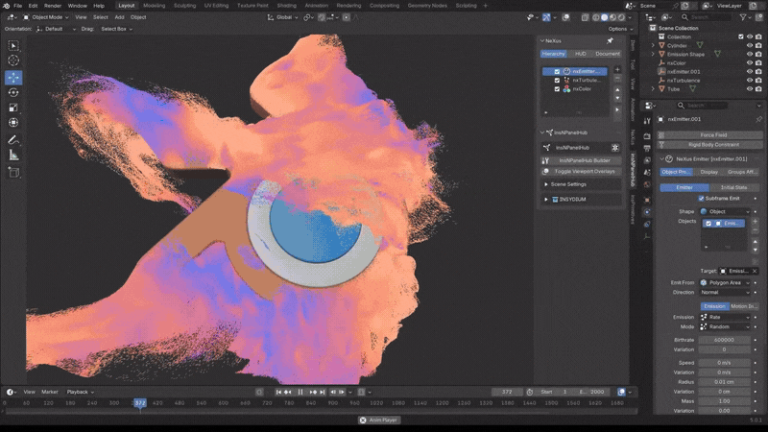Switch to the Display tab in emitter properties
768x432 pixels.
[x=709, y=172]
